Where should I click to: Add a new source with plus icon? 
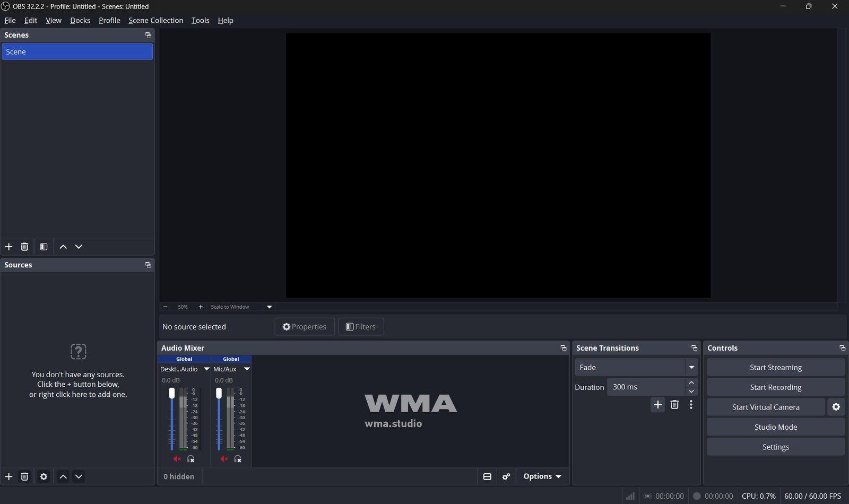click(8, 476)
